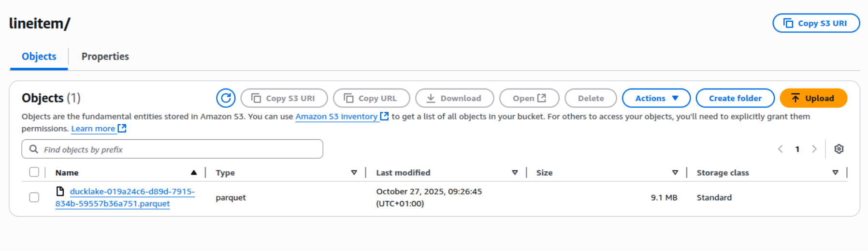Toggle the select all objects checkbox
The image size is (868, 251).
[x=34, y=172]
